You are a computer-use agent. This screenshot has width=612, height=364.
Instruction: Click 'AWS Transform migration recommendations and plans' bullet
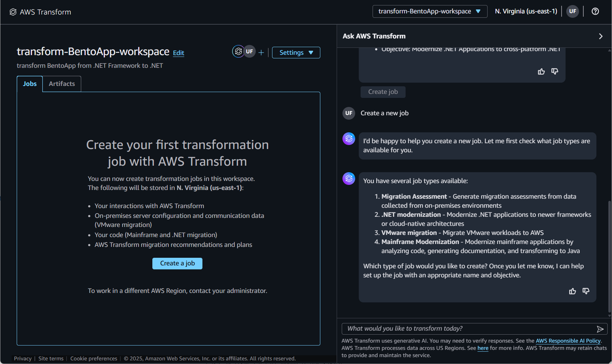tap(173, 245)
